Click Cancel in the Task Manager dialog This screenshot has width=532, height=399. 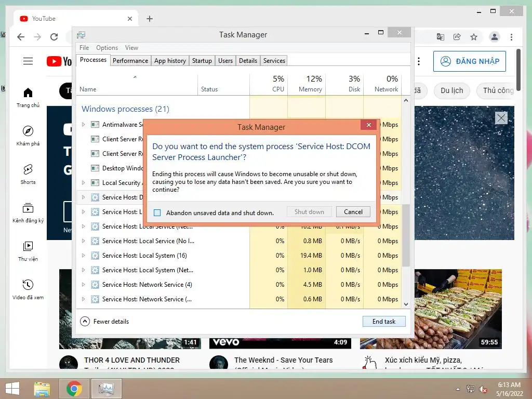pos(353,212)
